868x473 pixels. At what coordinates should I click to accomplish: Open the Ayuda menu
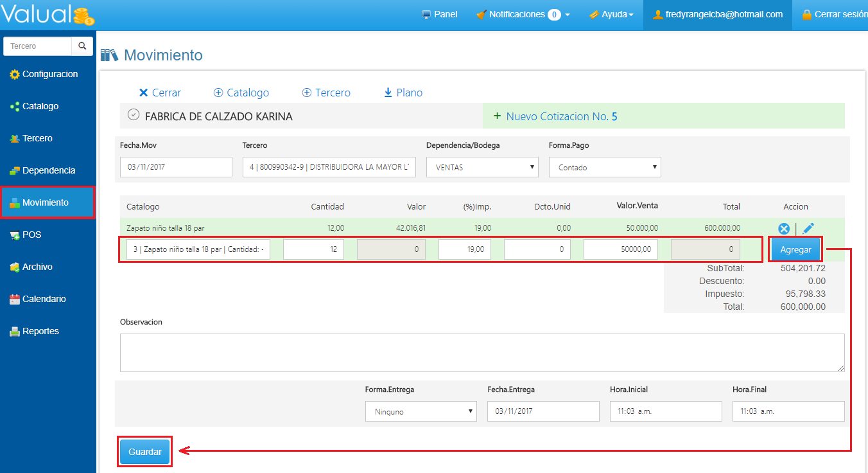(x=611, y=14)
